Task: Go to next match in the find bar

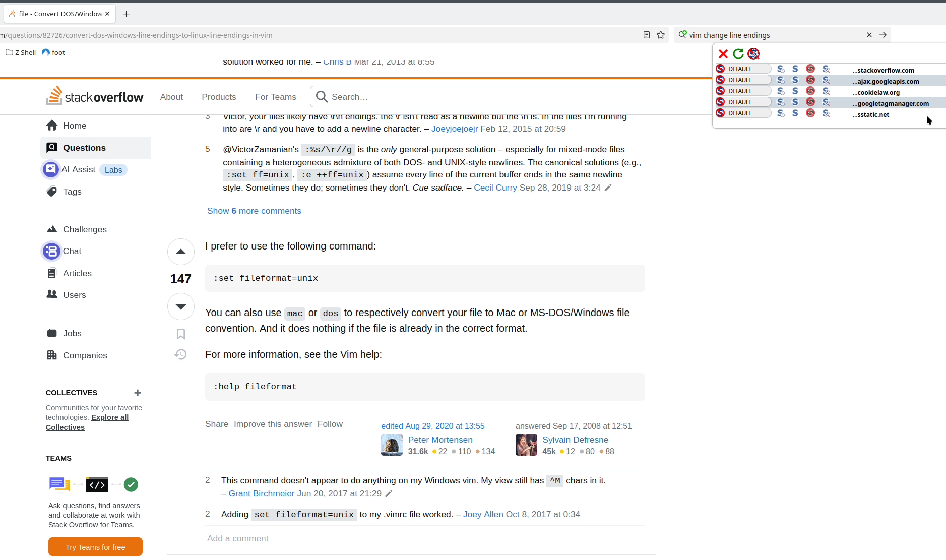Action: (x=882, y=35)
